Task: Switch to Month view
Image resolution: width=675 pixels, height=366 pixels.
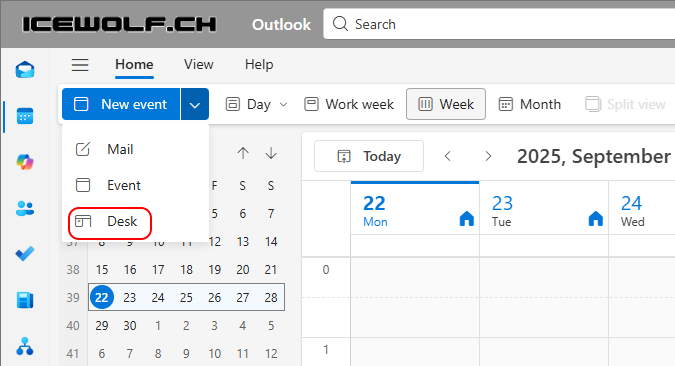Action: 530,104
